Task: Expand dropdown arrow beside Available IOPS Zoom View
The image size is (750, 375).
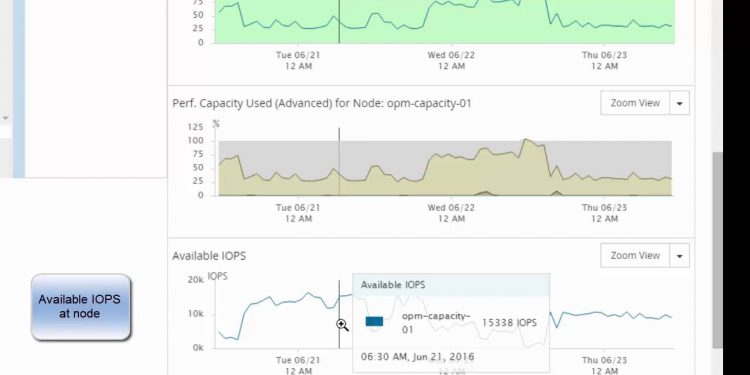Action: point(679,255)
